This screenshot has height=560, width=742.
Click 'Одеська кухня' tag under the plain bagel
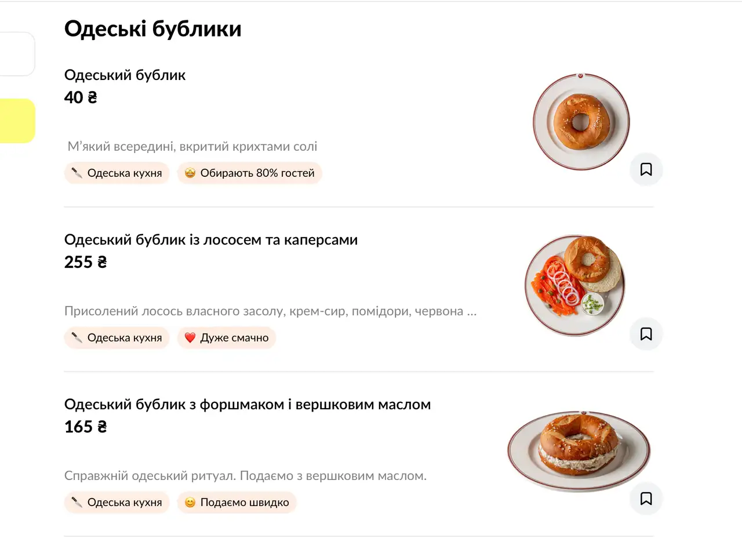point(117,173)
